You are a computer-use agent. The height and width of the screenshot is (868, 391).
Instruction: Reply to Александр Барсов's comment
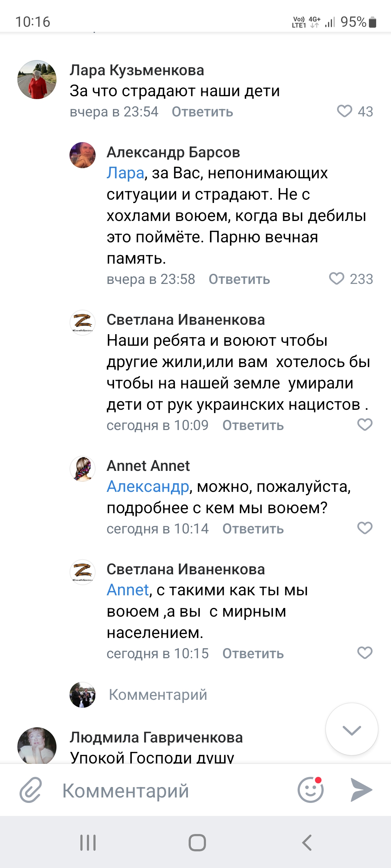coord(239,280)
